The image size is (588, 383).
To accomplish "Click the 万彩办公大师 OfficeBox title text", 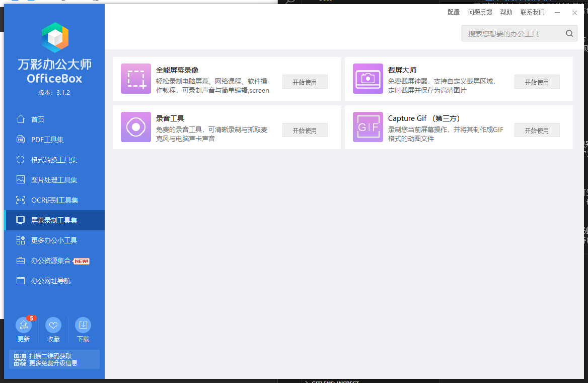I will coord(54,71).
